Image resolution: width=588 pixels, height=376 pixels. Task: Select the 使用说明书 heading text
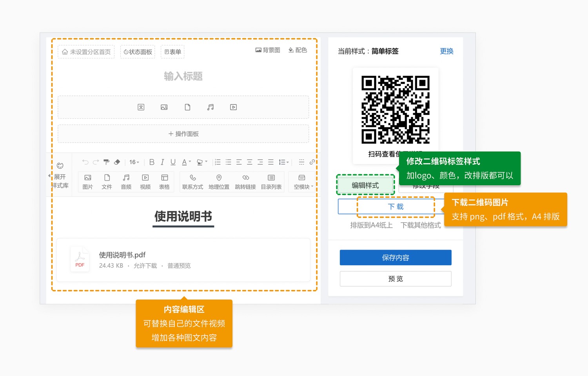tap(183, 217)
